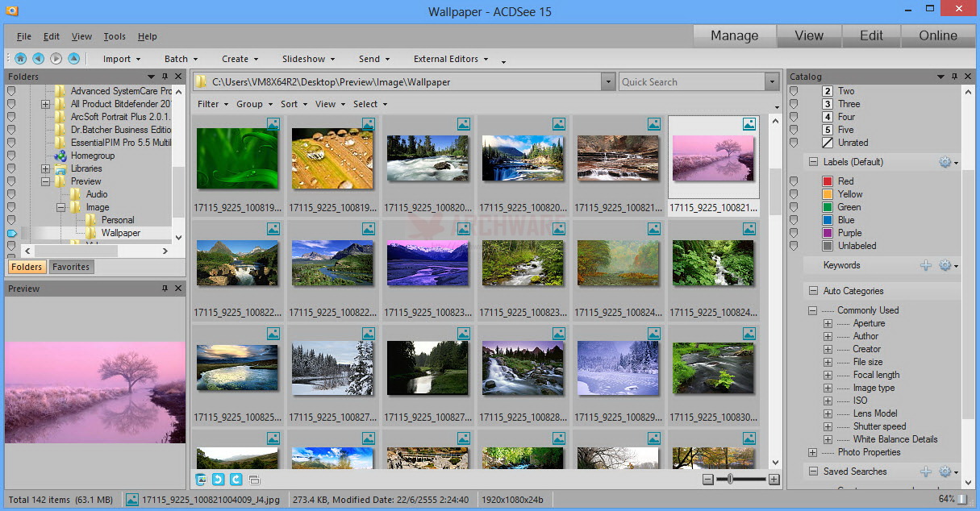Pin the Preview panel
Screen dimensions: 980x511
(165, 289)
